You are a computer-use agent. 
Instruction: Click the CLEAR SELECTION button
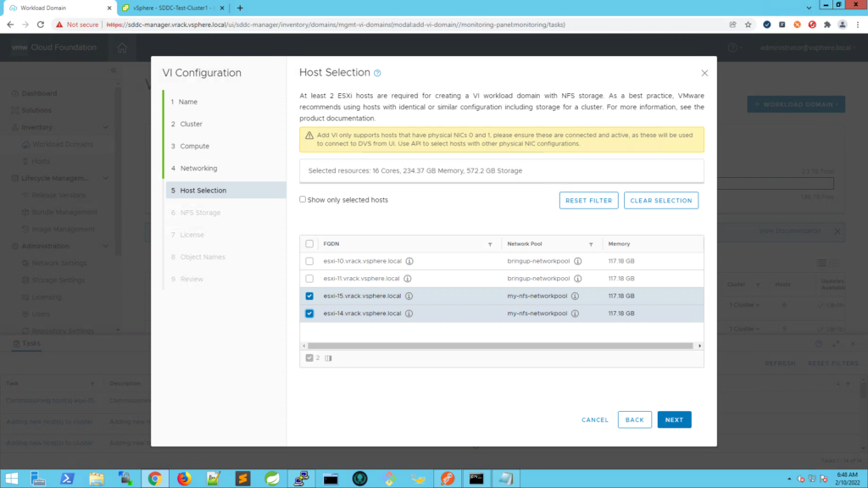(x=661, y=200)
